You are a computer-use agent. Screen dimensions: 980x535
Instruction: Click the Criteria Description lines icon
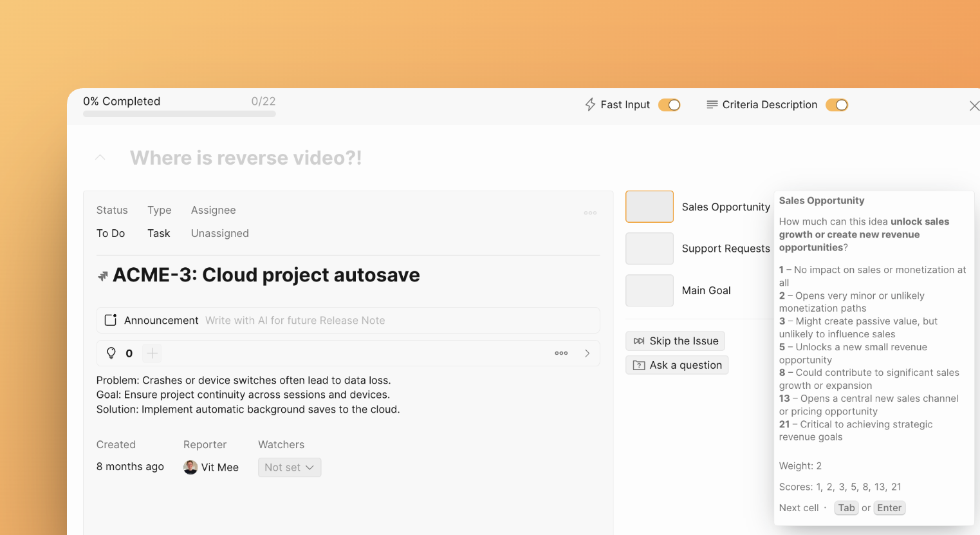(712, 105)
